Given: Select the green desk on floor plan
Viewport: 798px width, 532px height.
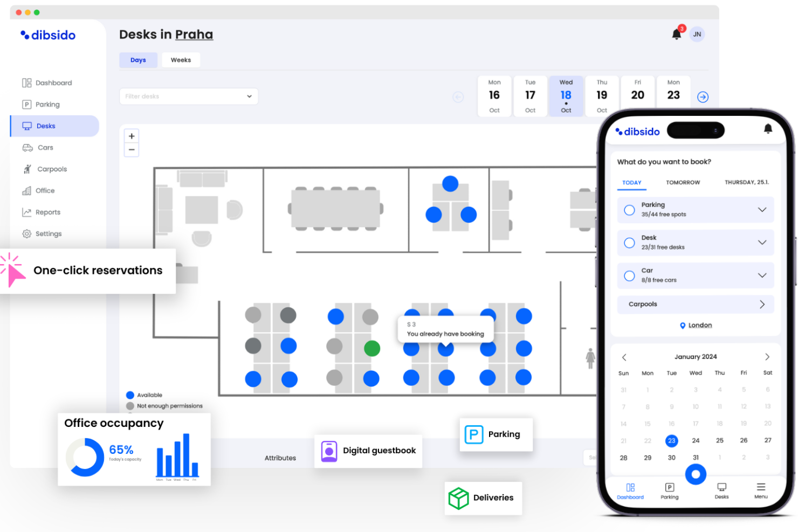Looking at the screenshot, I should coord(372,348).
